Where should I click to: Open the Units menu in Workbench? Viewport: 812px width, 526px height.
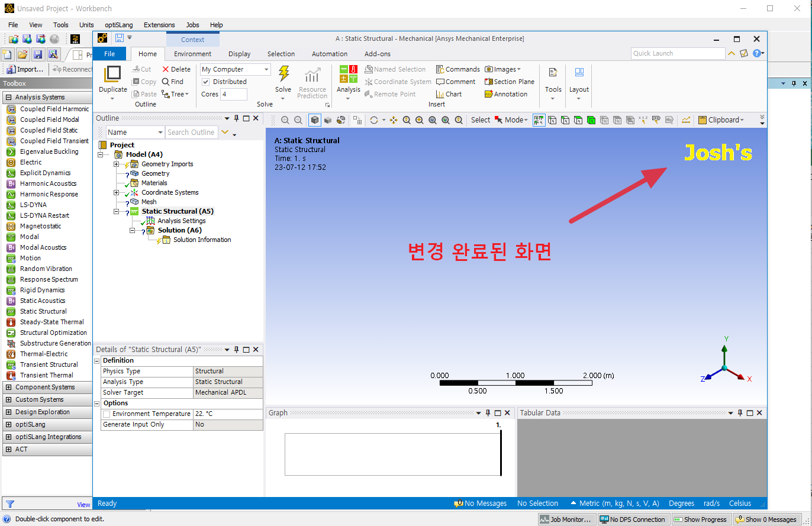[86, 25]
